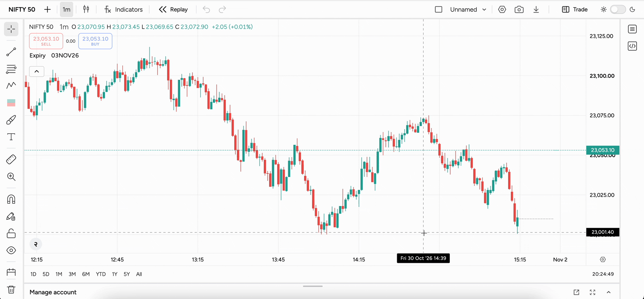
Task: Expand bottom panel with chevron up
Action: (609, 292)
